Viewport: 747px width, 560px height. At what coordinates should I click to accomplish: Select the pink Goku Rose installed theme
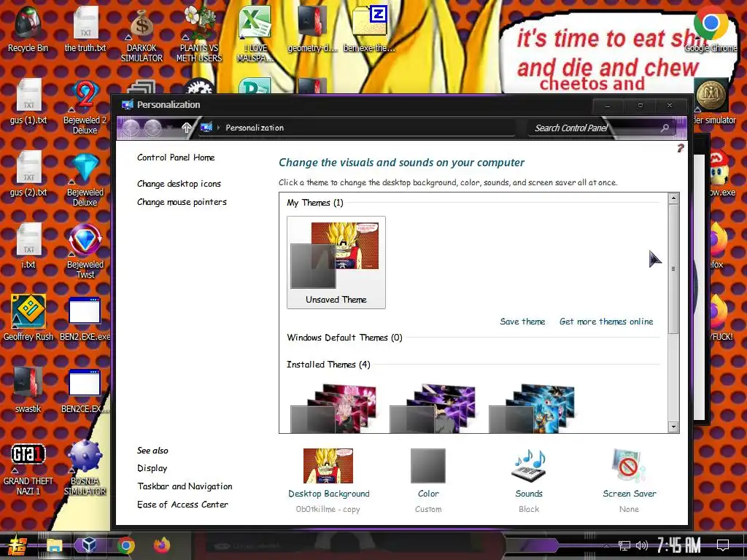tap(333, 408)
